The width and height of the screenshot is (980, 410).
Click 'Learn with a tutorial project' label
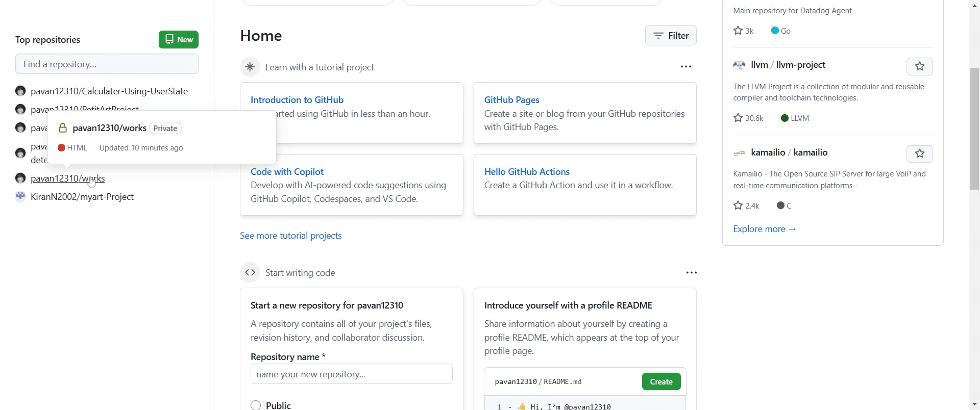(320, 67)
